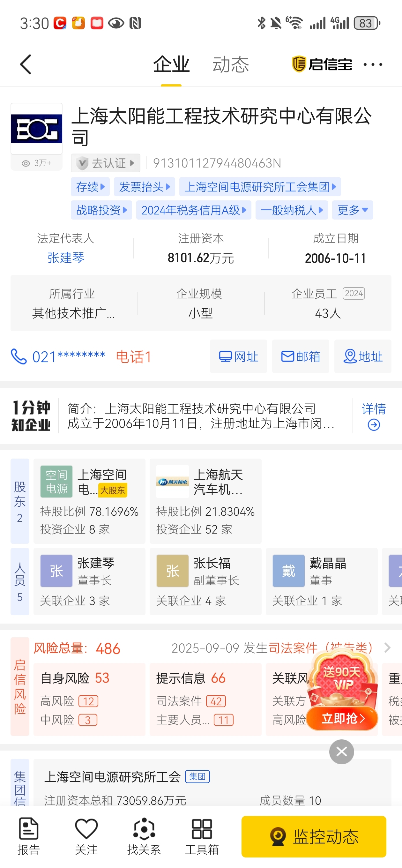Open the 更多 tags dropdown
The height and width of the screenshot is (868, 402).
(353, 210)
